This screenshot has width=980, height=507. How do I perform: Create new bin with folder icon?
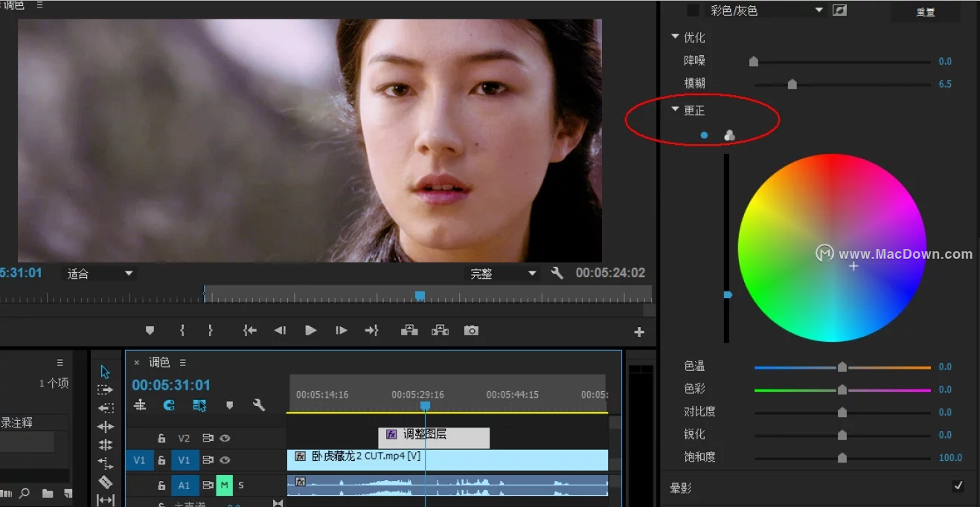point(48,493)
